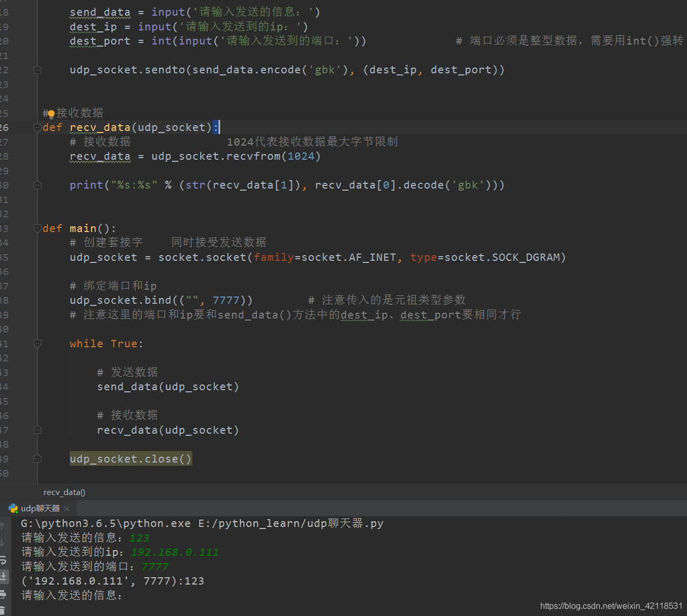Viewport: 687px width, 616px height.
Task: Click 'def recv_data(udp_socket):' definition line
Action: coord(131,127)
